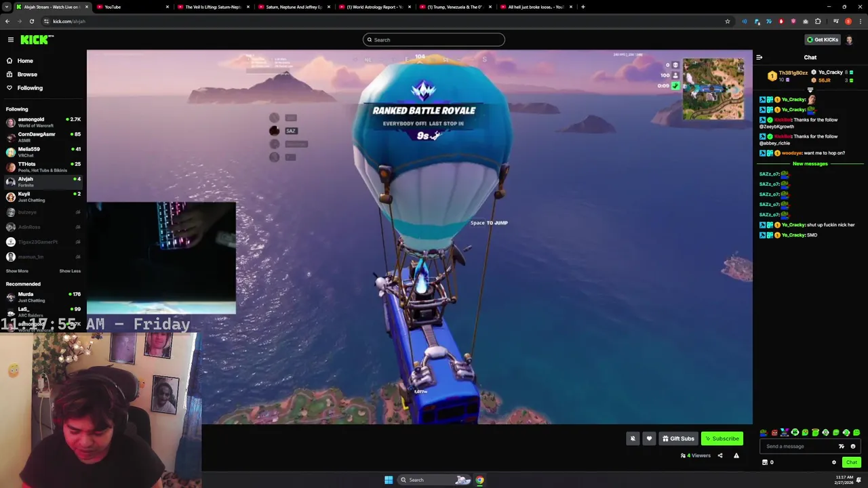The image size is (868, 488).
Task: Open asmongold channel in Following list
Action: (43, 122)
